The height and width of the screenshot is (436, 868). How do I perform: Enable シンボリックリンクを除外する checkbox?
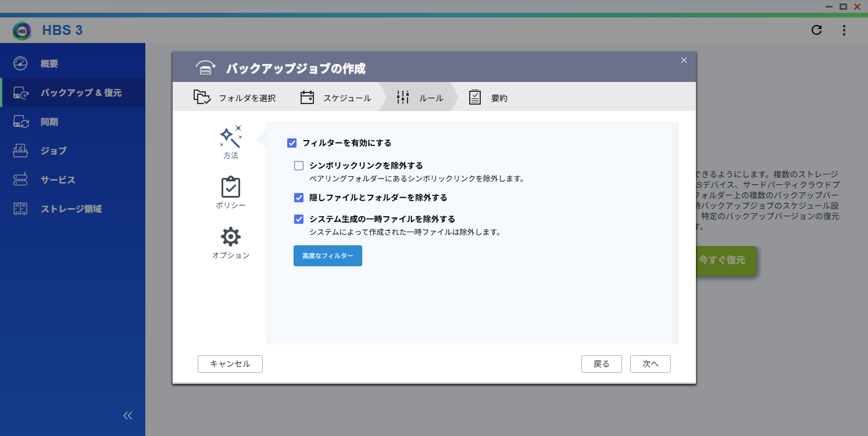point(299,166)
